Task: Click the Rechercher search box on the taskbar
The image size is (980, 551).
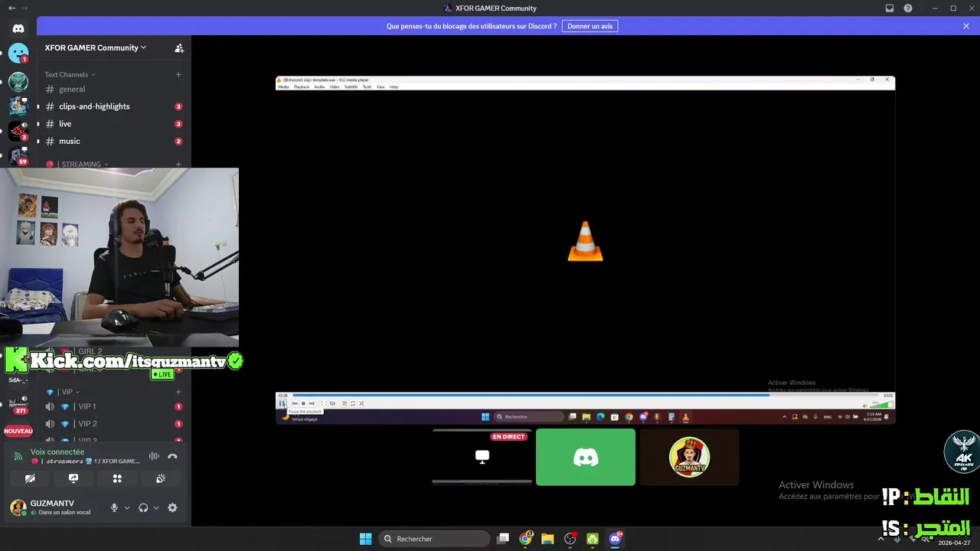Action: coord(435,539)
